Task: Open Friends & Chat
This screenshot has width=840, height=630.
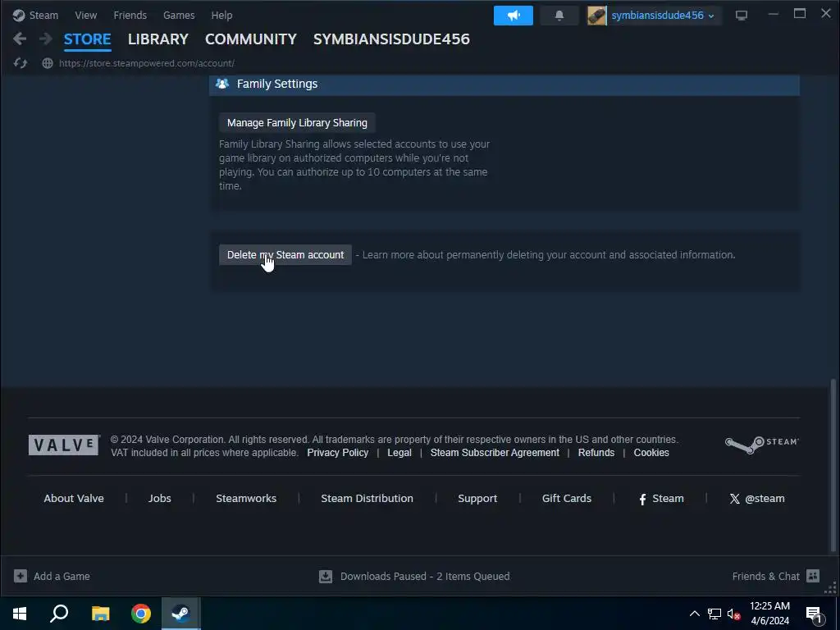Action: [765, 577]
